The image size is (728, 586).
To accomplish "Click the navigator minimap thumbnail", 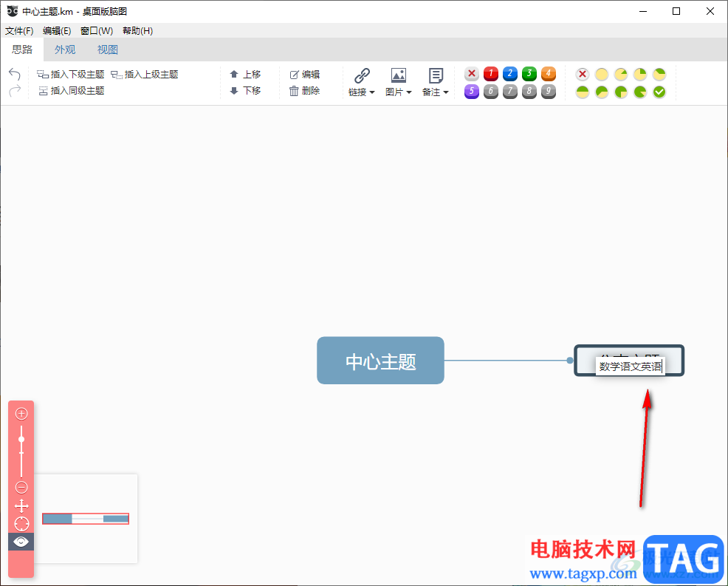I will coord(86,519).
